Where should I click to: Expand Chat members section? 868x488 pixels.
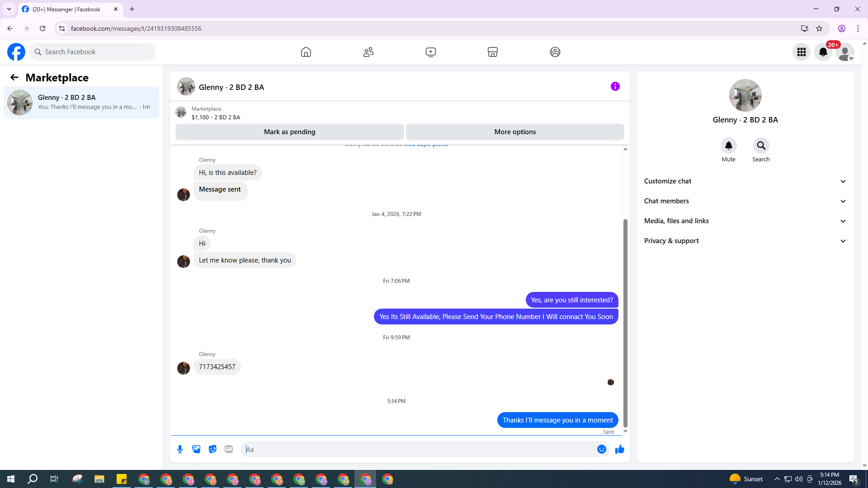coord(745,201)
